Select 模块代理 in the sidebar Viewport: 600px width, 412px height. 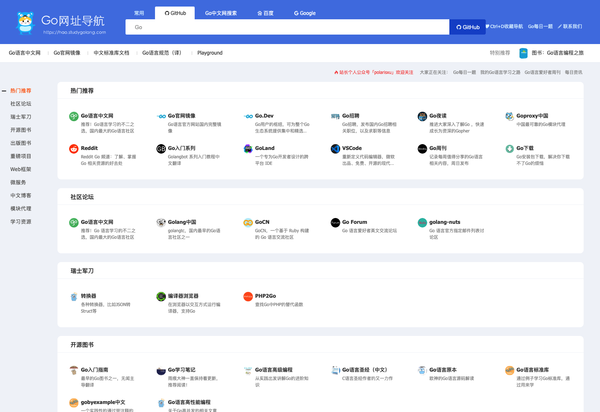coord(21,208)
